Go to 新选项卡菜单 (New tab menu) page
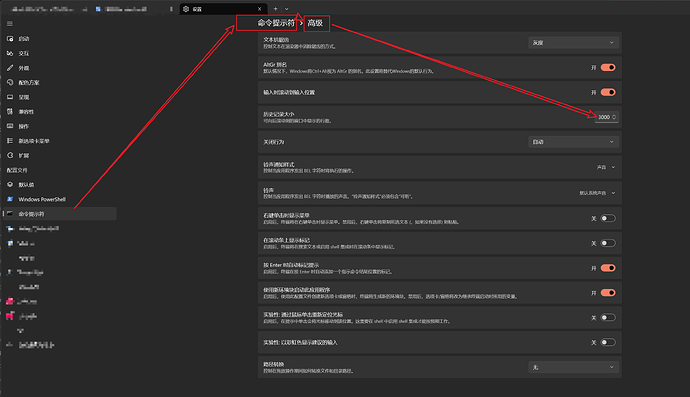The height and width of the screenshot is (397, 690). 58,141
